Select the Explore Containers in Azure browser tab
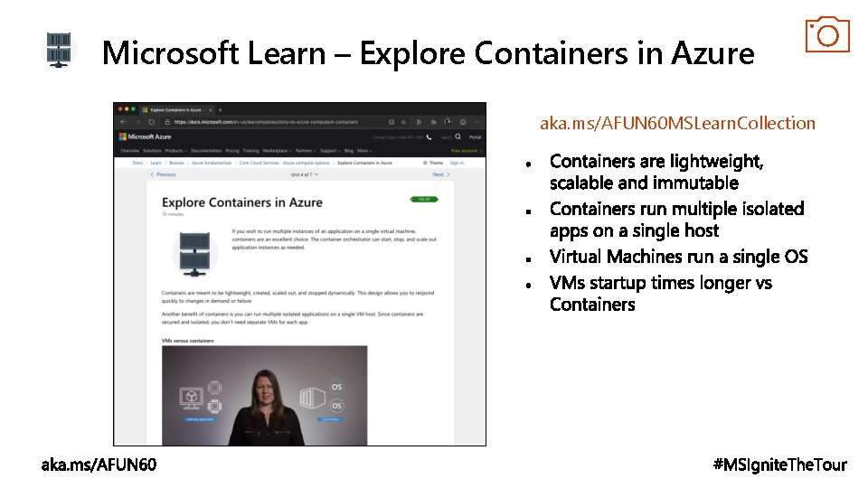 pos(176,110)
